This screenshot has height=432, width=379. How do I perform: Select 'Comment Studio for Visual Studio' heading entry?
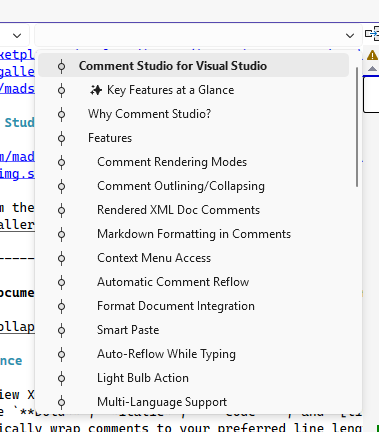pos(193,66)
